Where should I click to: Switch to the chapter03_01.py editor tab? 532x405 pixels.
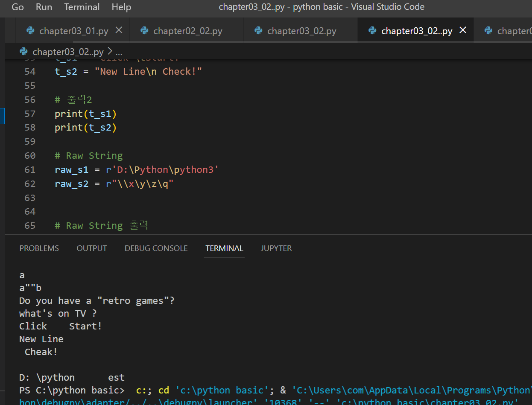point(73,31)
